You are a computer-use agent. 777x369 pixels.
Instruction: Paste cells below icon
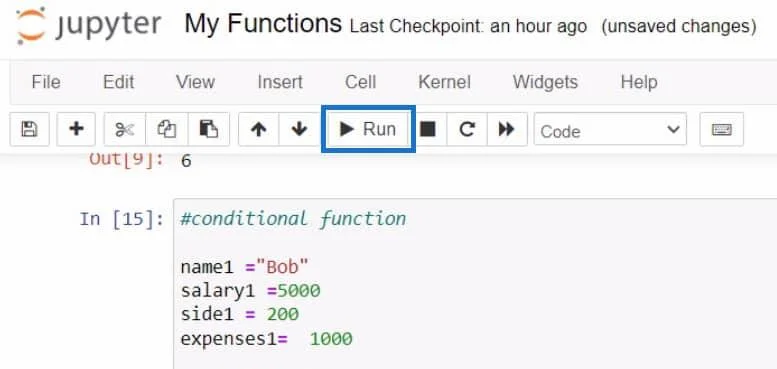point(209,129)
